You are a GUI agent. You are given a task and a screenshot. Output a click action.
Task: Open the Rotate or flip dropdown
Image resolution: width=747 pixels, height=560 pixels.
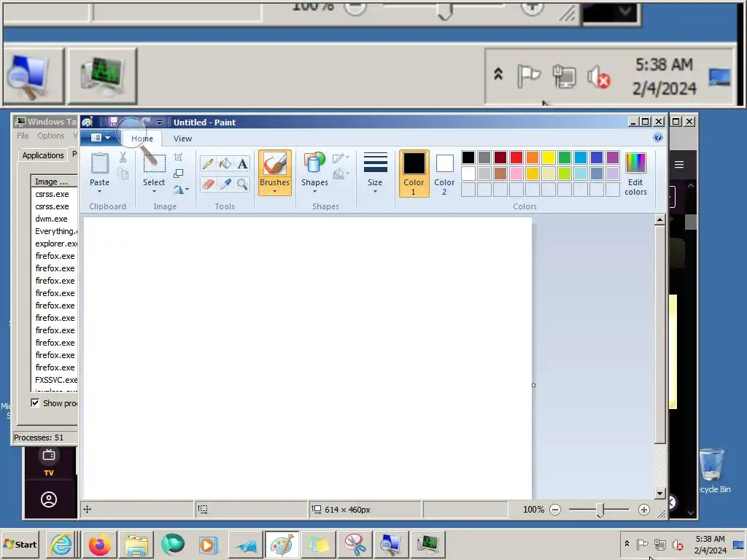[181, 190]
